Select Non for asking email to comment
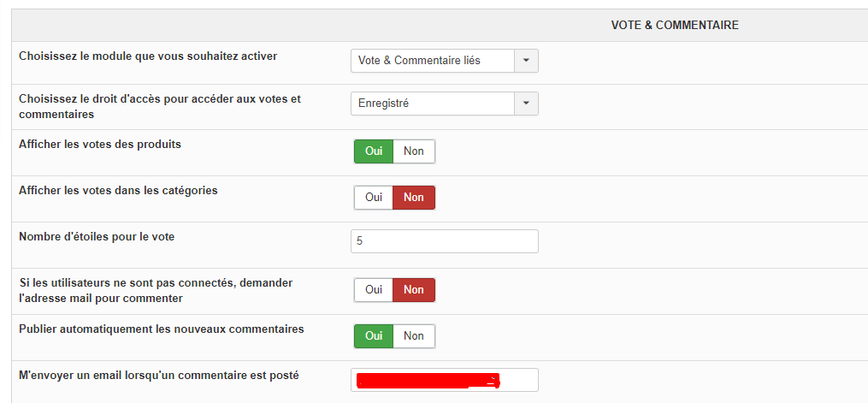 (414, 290)
